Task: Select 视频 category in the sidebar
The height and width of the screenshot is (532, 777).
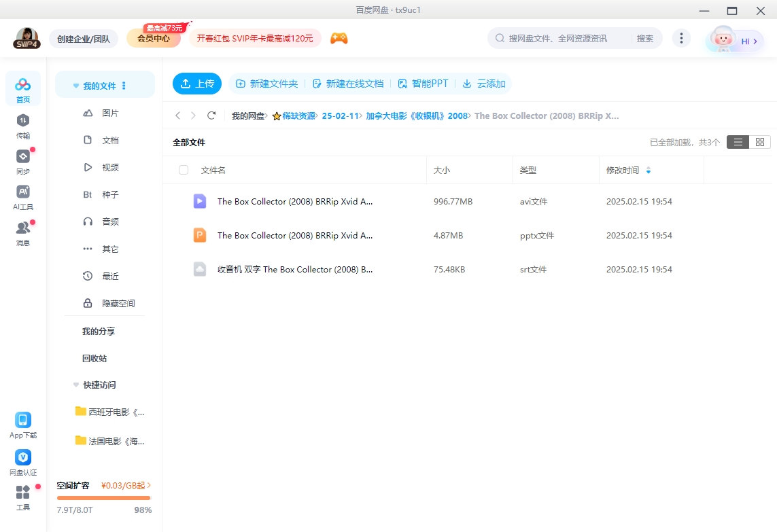Action: click(x=110, y=167)
